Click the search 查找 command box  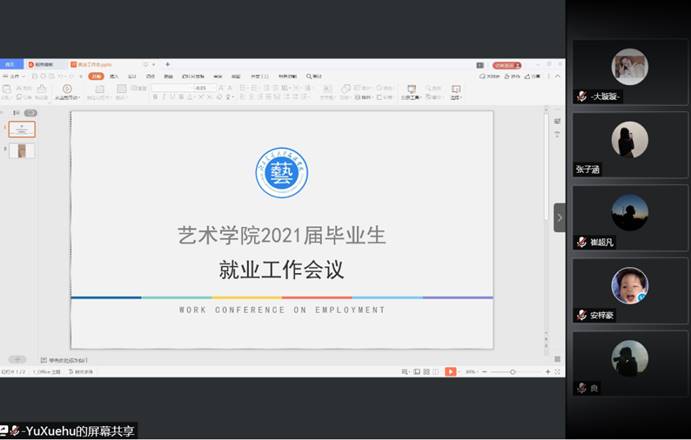[315, 76]
